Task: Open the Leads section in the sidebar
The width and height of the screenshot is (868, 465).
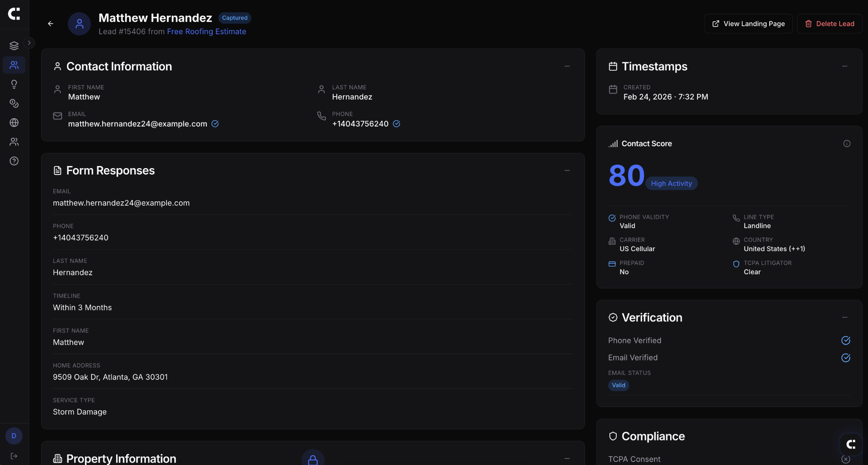Action: (x=14, y=65)
